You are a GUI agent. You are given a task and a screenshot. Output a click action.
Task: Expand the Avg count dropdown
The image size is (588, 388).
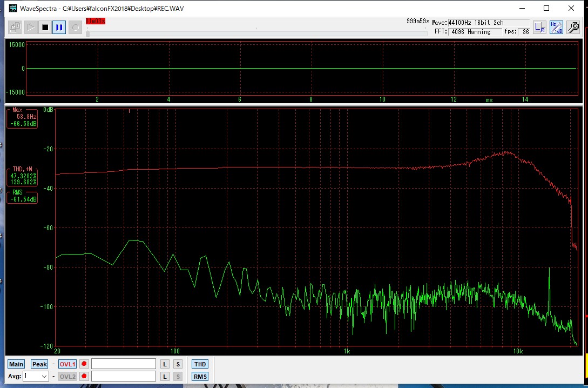(44, 376)
